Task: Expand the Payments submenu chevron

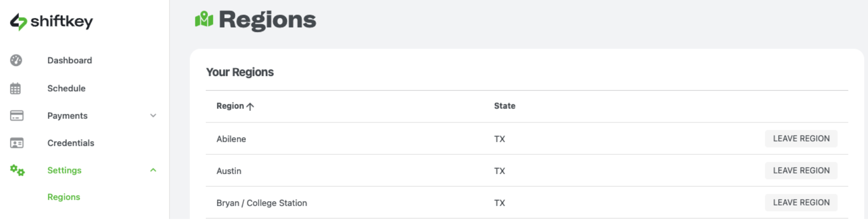Action: pyautogui.click(x=153, y=115)
